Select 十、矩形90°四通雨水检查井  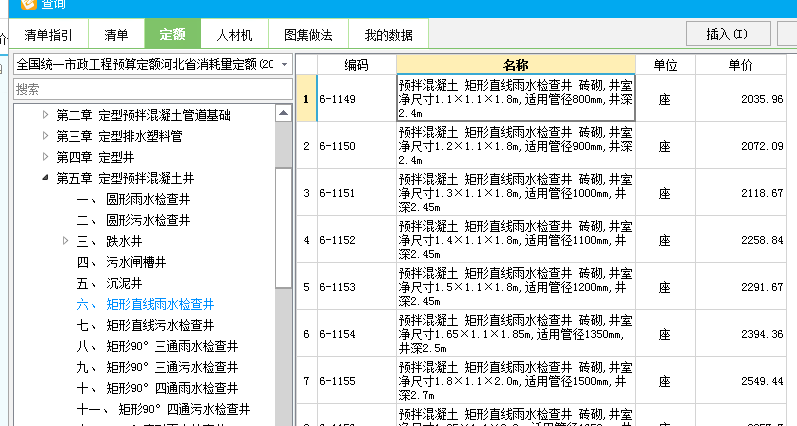pyautogui.click(x=157, y=388)
